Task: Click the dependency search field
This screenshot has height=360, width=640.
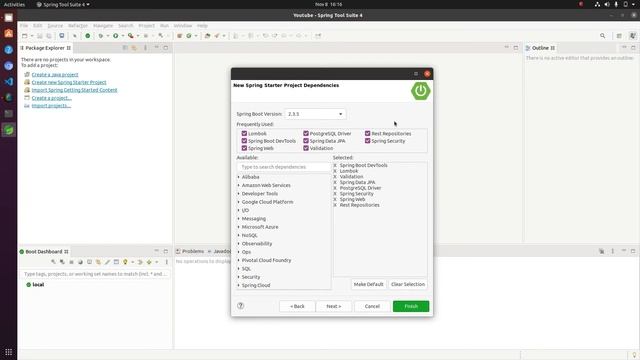Action: pyautogui.click(x=284, y=167)
